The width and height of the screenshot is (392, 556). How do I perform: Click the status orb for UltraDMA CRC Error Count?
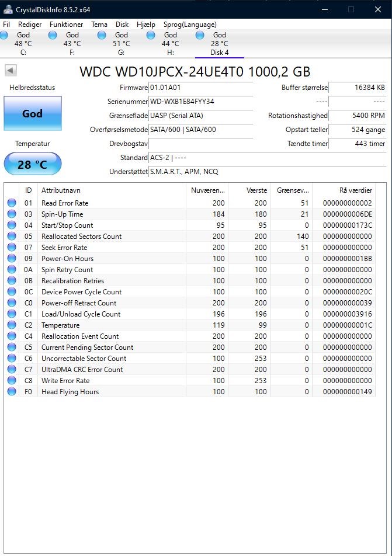pos(12,369)
